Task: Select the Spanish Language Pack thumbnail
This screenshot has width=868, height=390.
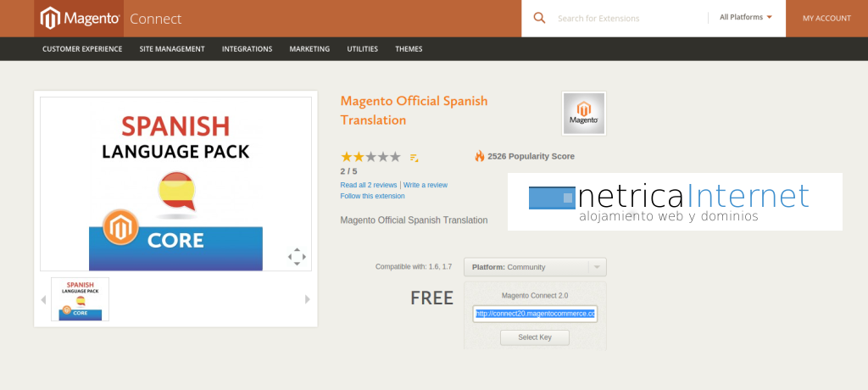Action: (x=81, y=299)
